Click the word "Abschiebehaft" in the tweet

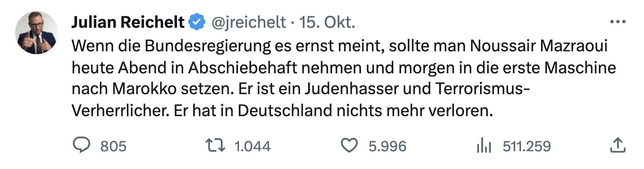tap(243, 68)
